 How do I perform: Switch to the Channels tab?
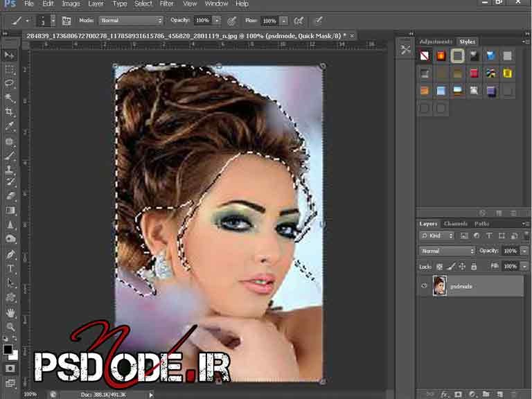point(456,224)
